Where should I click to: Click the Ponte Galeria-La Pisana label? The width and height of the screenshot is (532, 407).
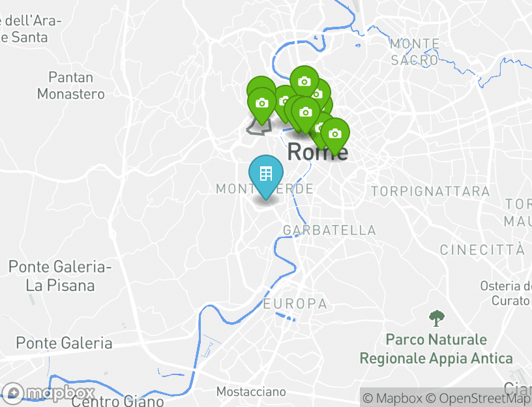point(60,276)
